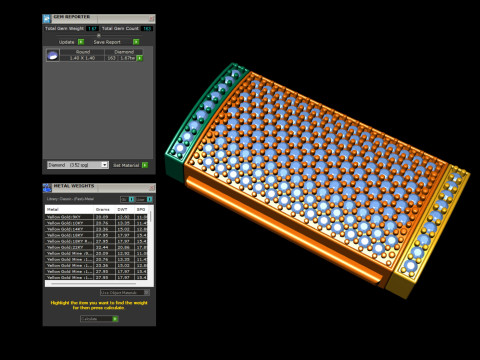Click the green Set Material button
The image size is (480, 360).
point(145,165)
